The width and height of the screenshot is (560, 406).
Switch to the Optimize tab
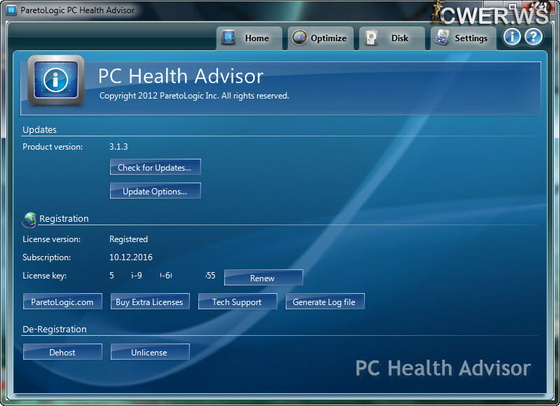320,38
